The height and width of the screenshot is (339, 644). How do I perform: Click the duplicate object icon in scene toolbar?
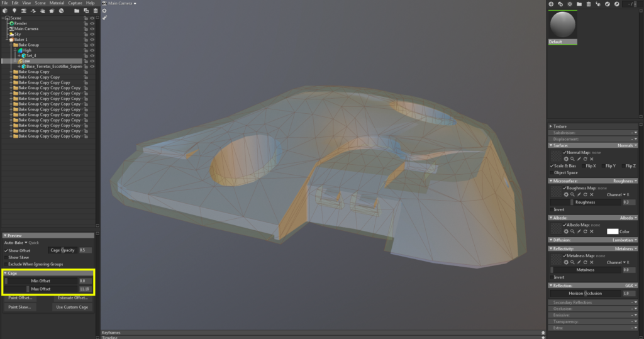pyautogui.click(x=86, y=11)
